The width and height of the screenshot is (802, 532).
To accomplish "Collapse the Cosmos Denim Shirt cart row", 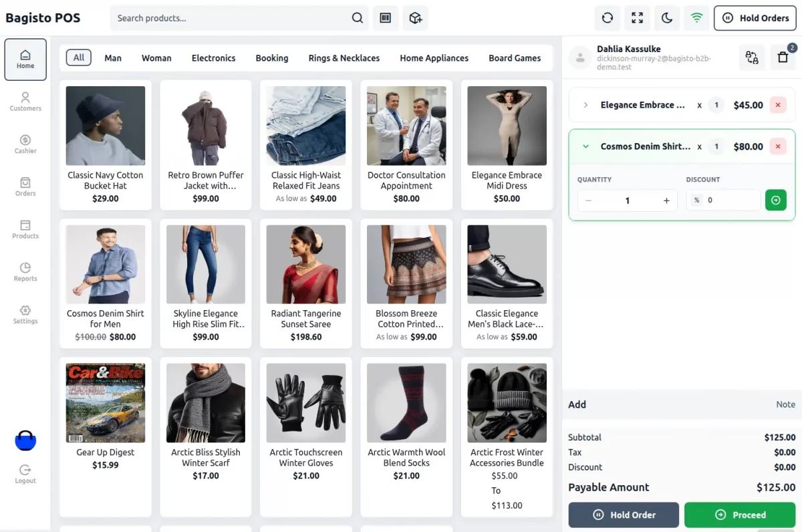I will tap(585, 146).
